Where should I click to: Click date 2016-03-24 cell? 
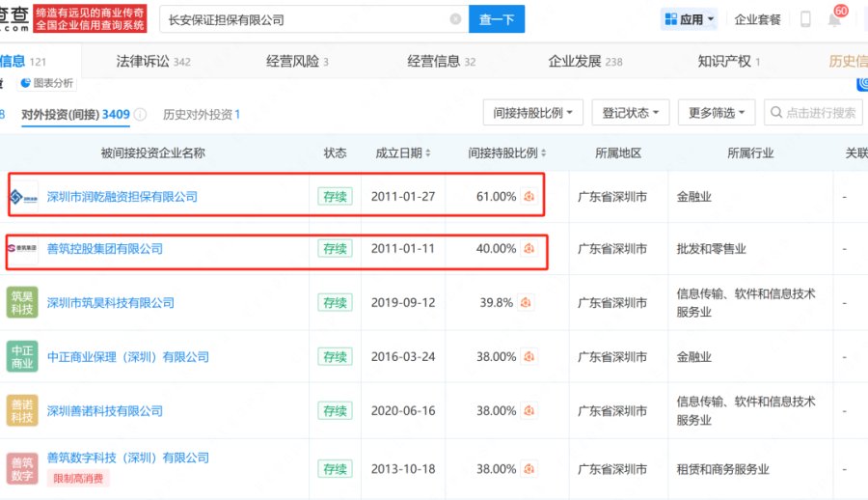click(403, 356)
